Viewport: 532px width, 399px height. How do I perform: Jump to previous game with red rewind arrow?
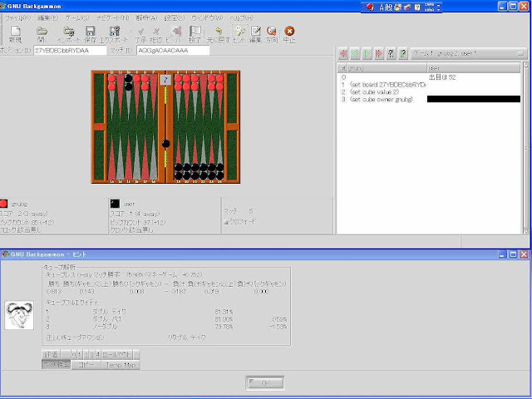[x=344, y=54]
